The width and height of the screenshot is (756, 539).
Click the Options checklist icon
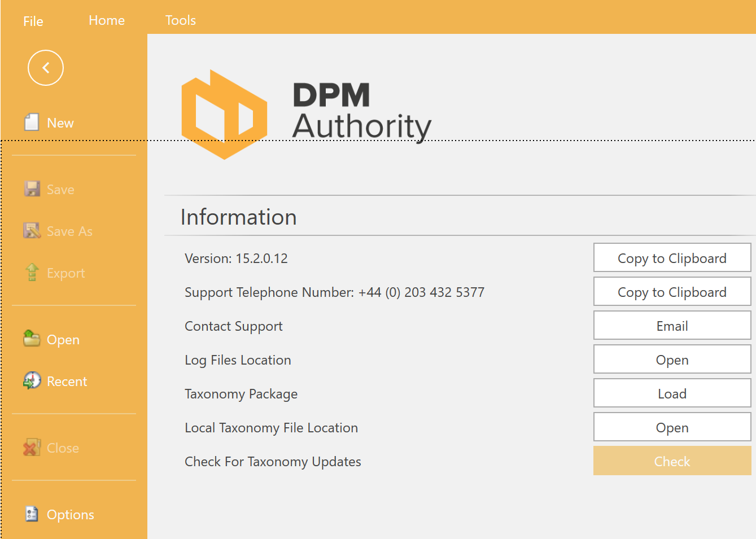click(x=32, y=514)
